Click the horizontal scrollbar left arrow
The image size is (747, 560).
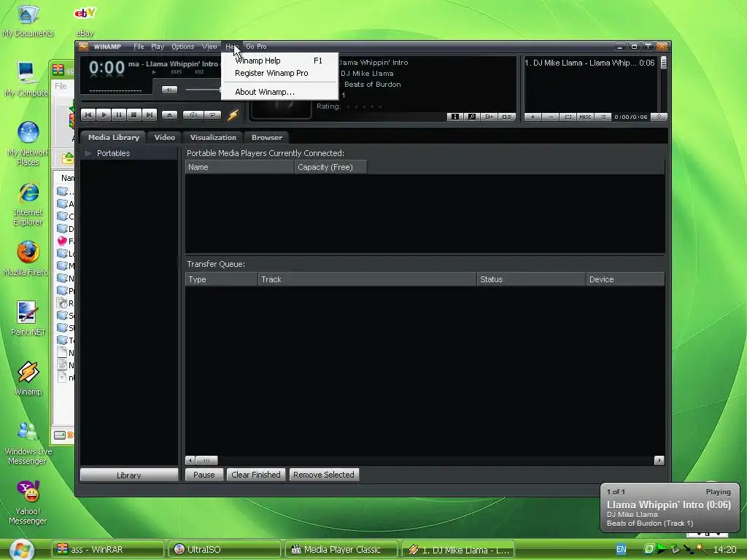pyautogui.click(x=190, y=461)
